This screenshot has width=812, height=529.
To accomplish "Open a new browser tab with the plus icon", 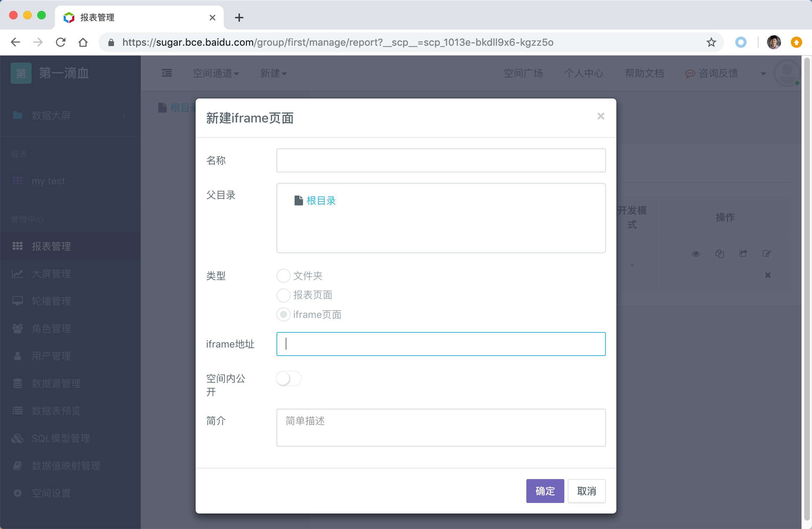I will tap(239, 18).
